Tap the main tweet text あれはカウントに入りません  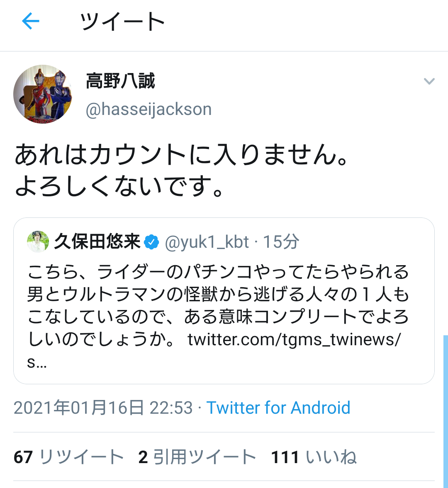pyautogui.click(x=181, y=155)
